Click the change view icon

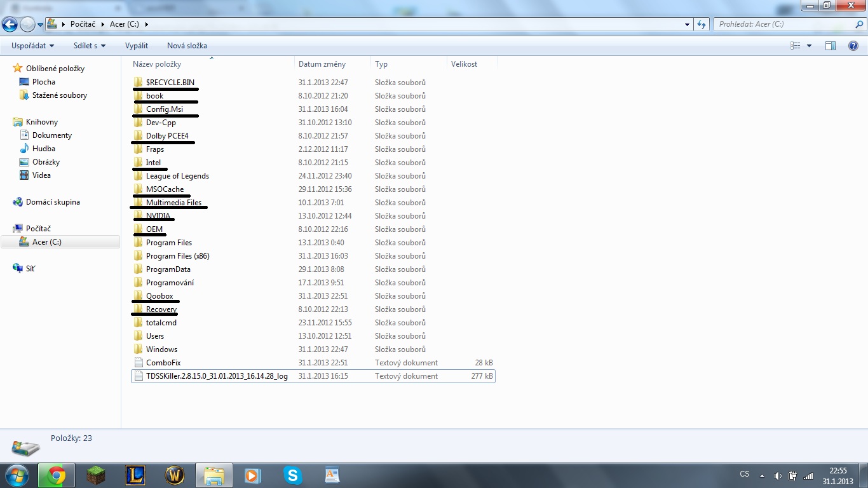coord(795,46)
